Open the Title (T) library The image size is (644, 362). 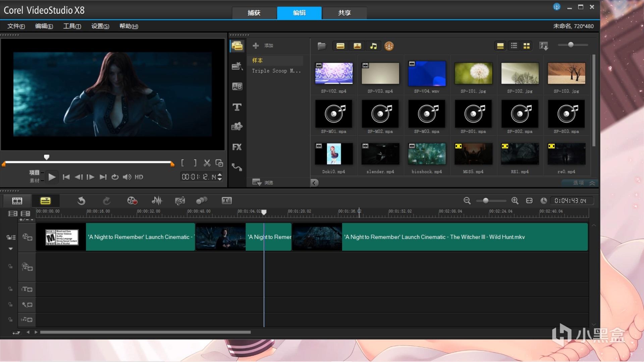point(237,107)
